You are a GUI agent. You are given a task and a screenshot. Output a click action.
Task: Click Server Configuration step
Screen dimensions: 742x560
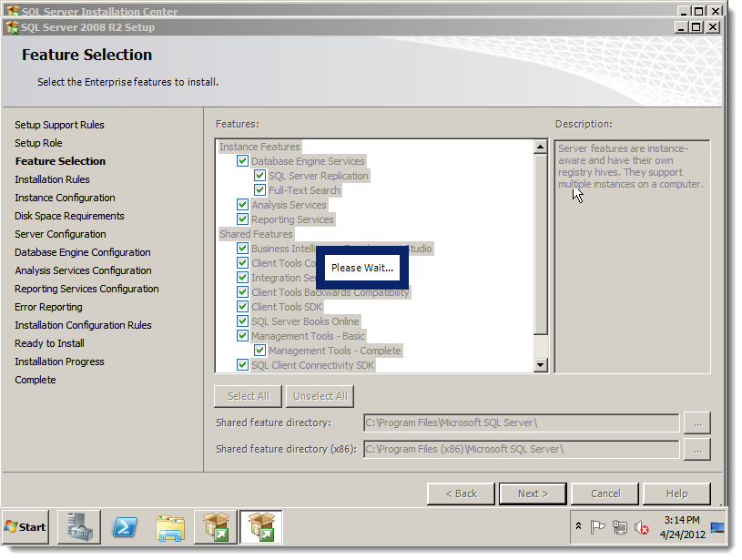(60, 234)
